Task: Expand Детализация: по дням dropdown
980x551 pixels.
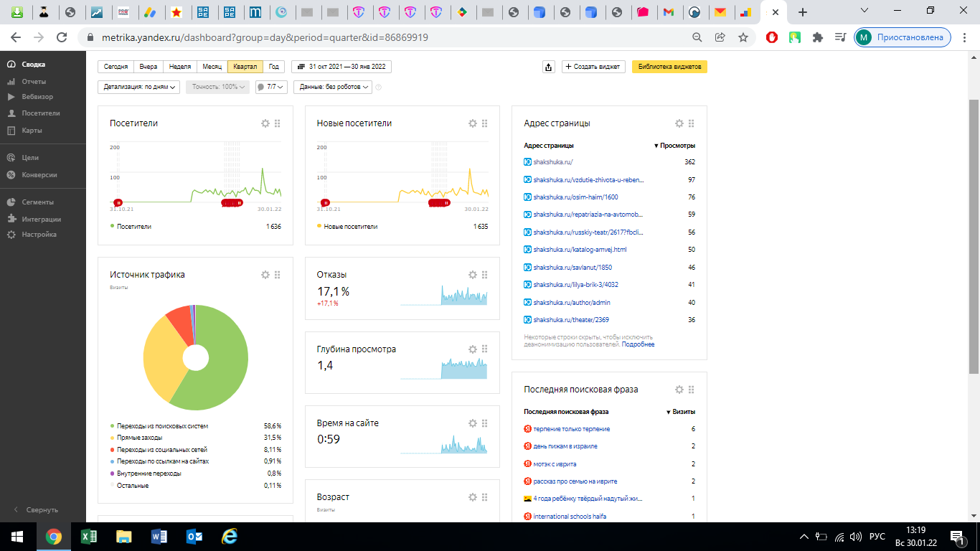Action: point(139,87)
